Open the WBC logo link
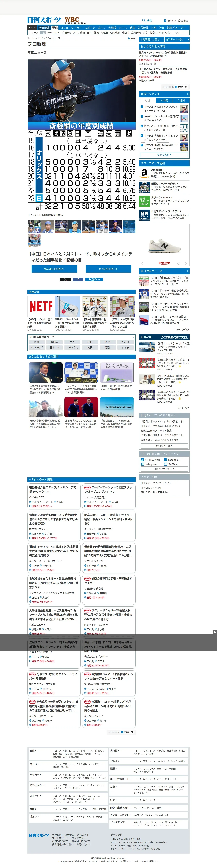Image resolution: width=217 pixels, height=868 pixels. (x=75, y=20)
